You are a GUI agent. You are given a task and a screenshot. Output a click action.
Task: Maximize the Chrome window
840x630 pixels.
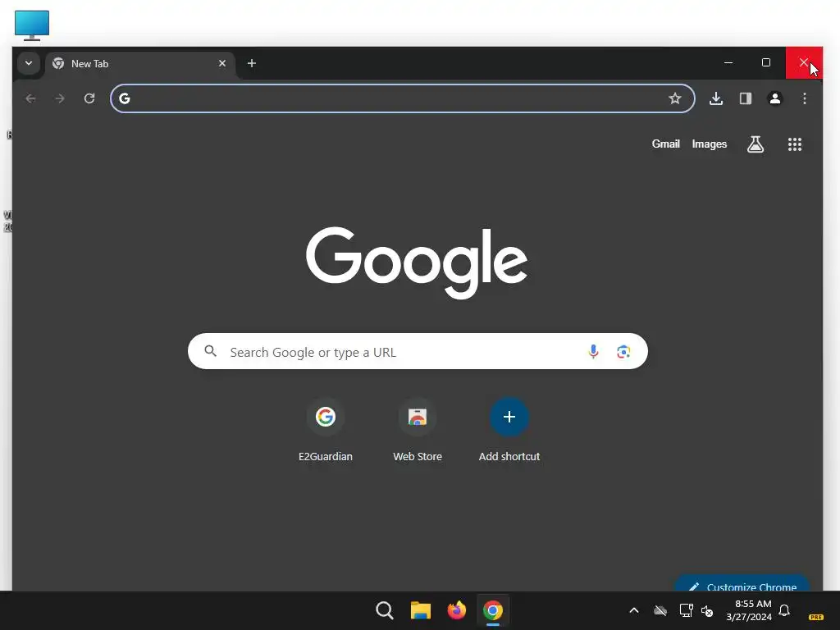(766, 63)
